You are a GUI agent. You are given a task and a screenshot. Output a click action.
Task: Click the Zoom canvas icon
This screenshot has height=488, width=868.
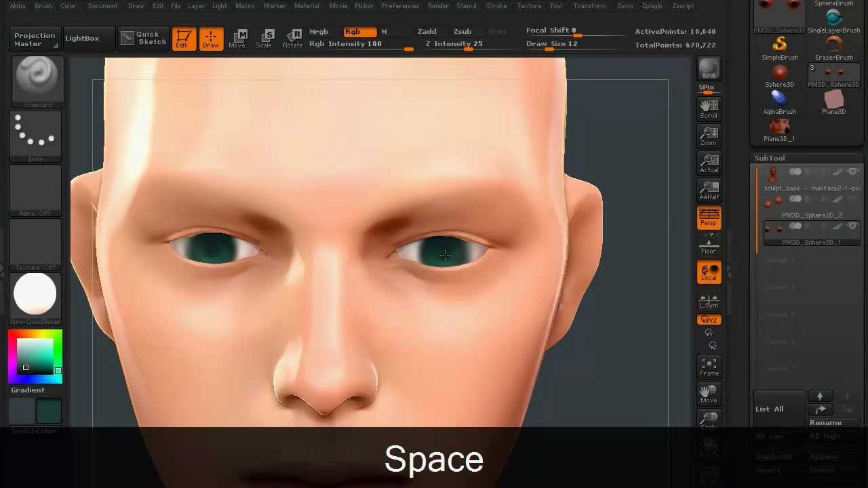(709, 136)
